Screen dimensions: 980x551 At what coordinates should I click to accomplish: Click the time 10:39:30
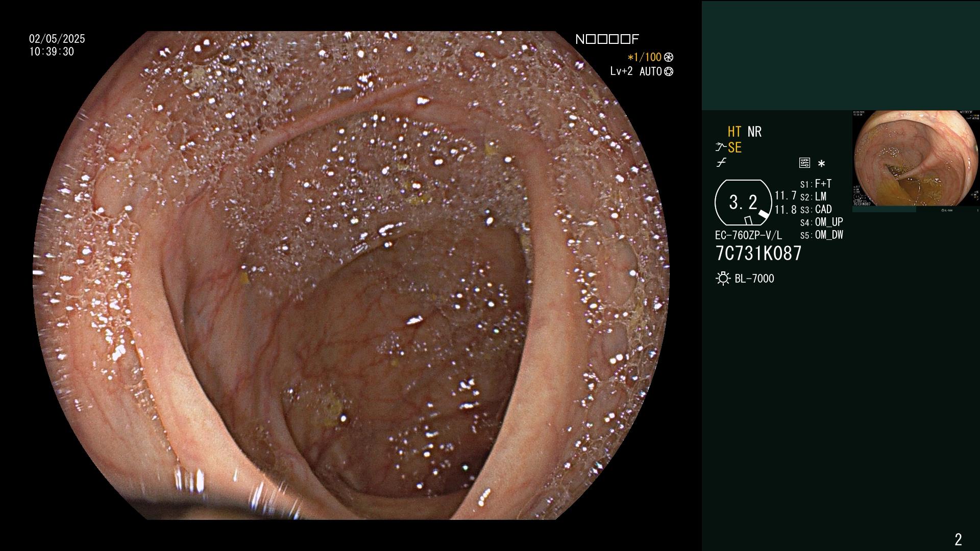pos(52,52)
